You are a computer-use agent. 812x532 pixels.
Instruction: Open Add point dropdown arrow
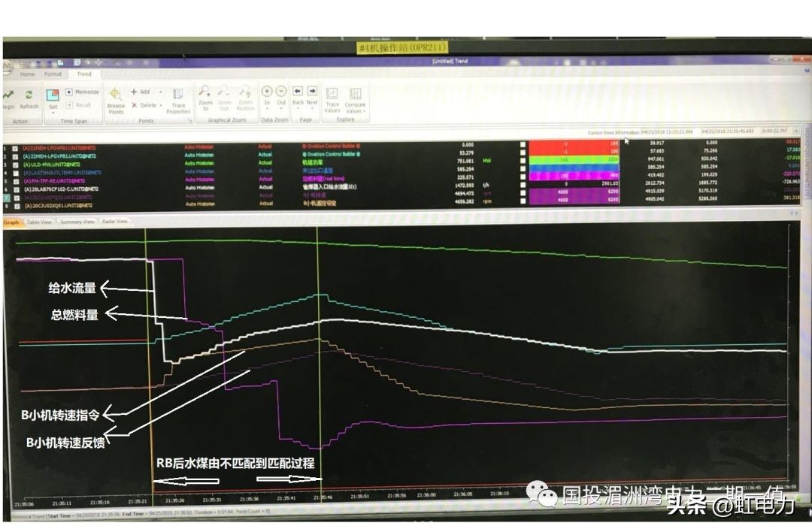(161, 92)
